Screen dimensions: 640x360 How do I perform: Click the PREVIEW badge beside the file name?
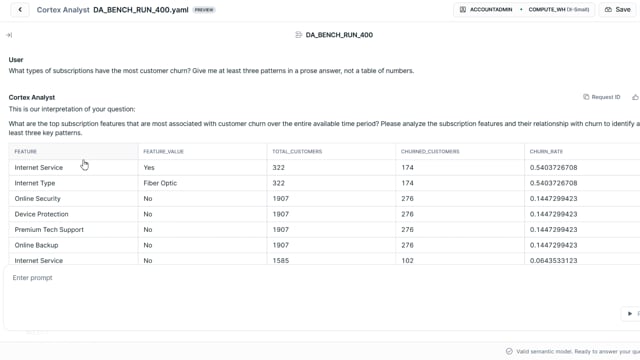(x=204, y=10)
